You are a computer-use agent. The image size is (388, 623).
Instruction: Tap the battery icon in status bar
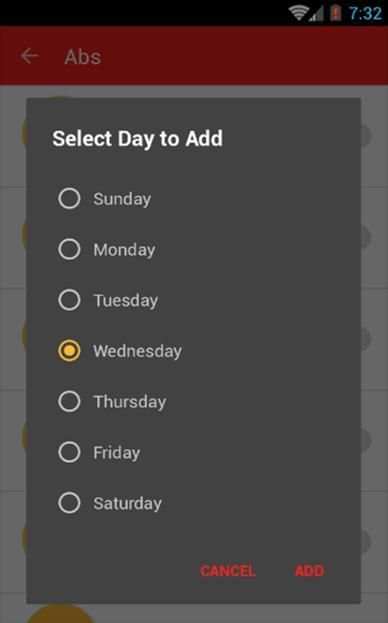click(x=336, y=13)
